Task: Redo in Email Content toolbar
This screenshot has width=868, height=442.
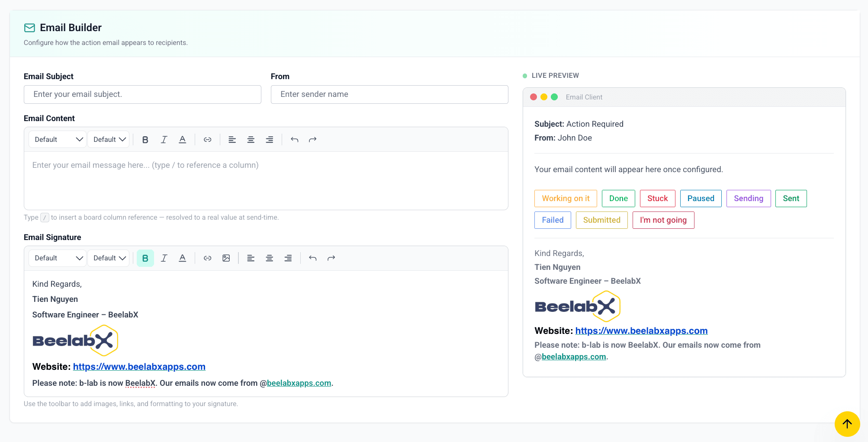Action: click(313, 139)
